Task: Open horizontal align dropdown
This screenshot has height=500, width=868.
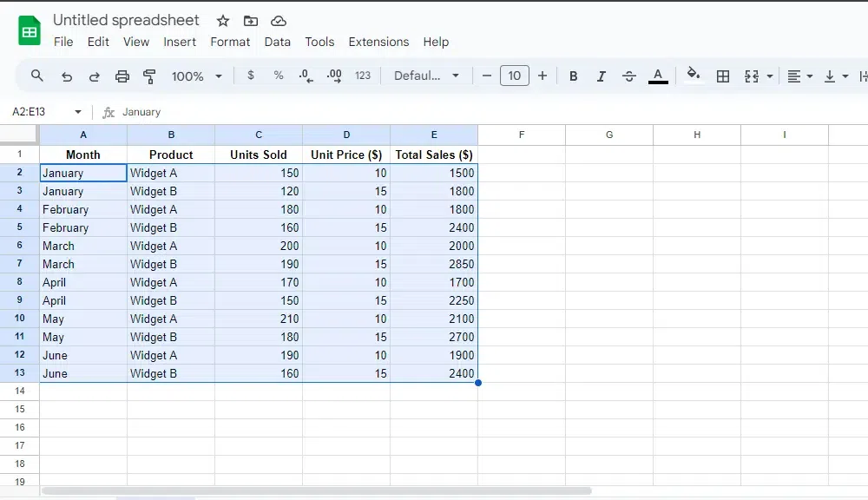Action: pos(799,76)
